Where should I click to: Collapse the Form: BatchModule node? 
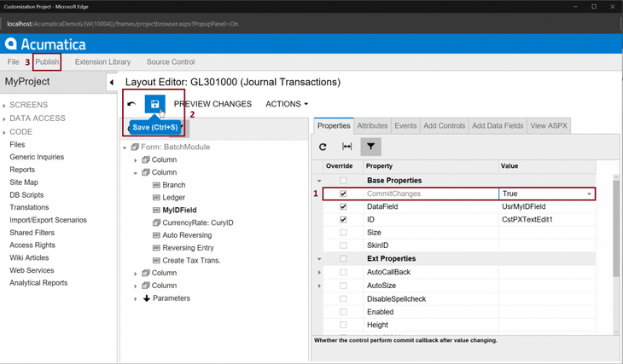[125, 147]
